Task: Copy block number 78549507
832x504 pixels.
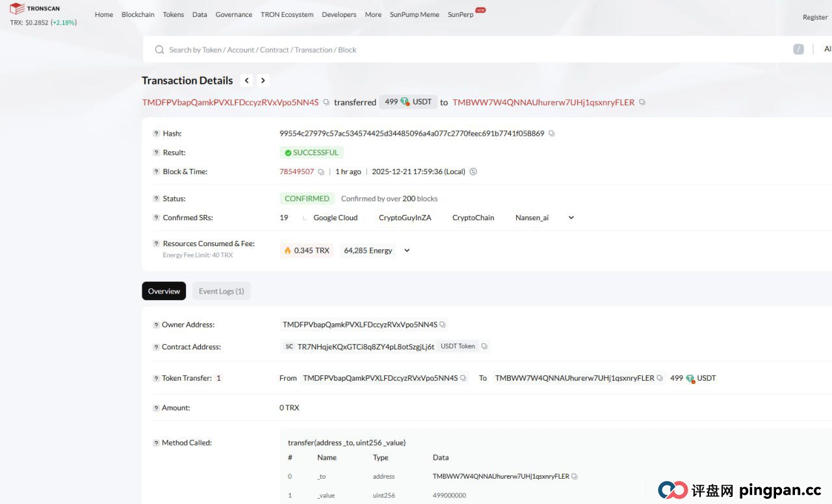Action: (x=321, y=172)
